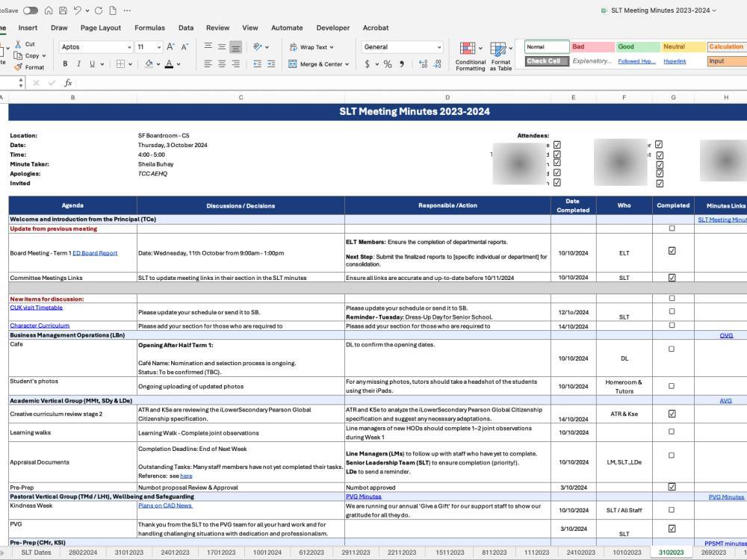
Task: Open Conditional Formatting
Action: click(x=470, y=57)
